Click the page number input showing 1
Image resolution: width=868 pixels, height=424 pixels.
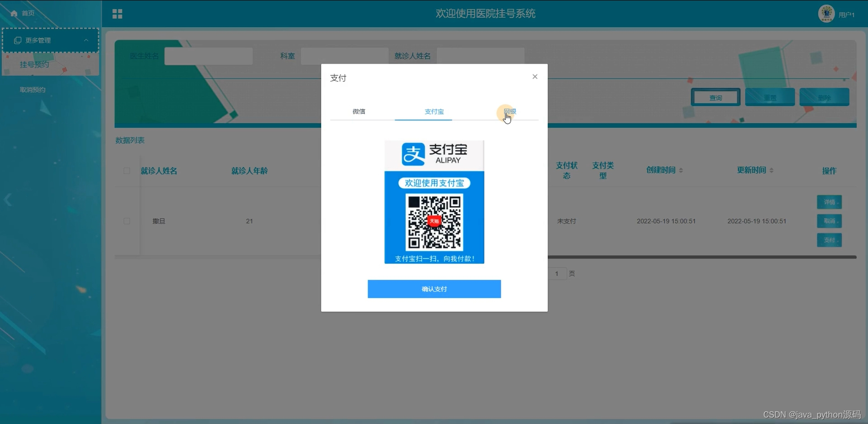[x=557, y=273]
